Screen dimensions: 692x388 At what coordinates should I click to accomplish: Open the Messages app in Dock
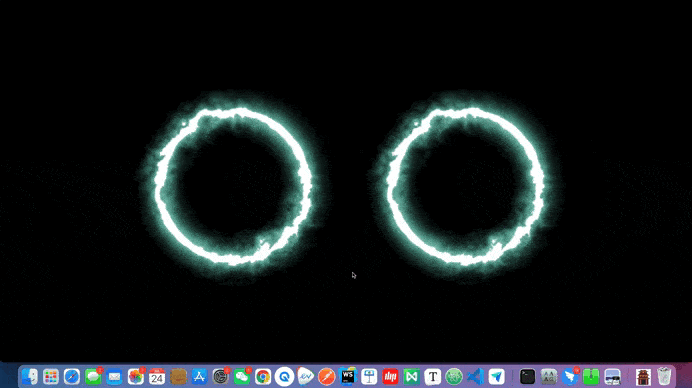pyautogui.click(x=93, y=377)
